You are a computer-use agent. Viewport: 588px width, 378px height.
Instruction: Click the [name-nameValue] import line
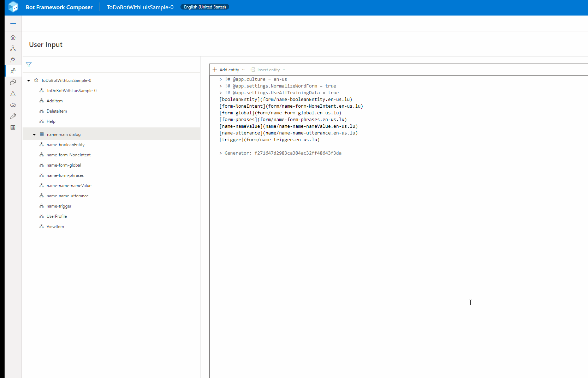tap(289, 126)
